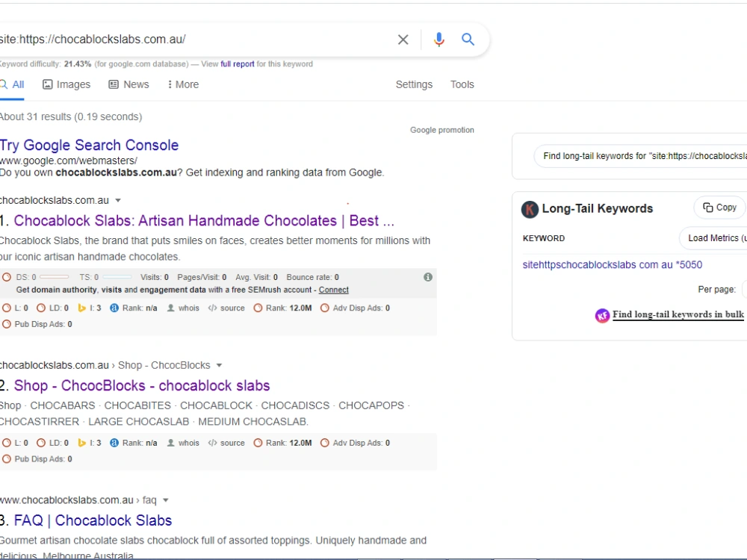Open the More search options menu

coord(183,84)
